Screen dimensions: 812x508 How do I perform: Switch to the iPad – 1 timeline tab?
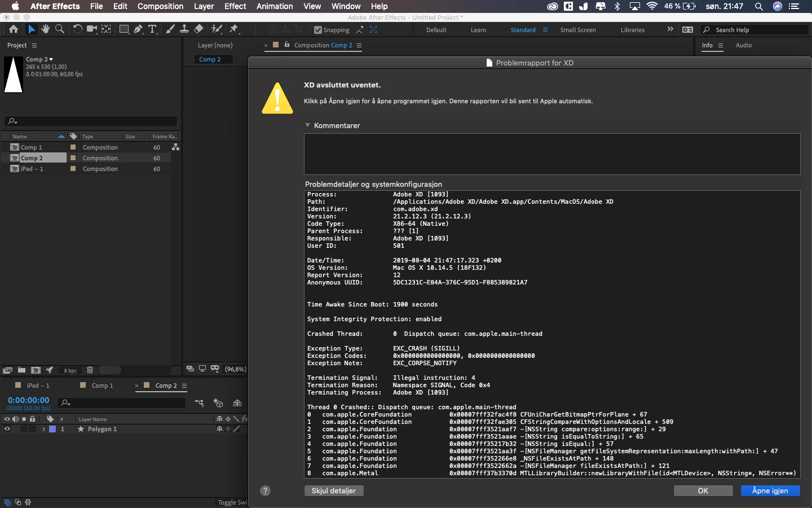tap(38, 386)
